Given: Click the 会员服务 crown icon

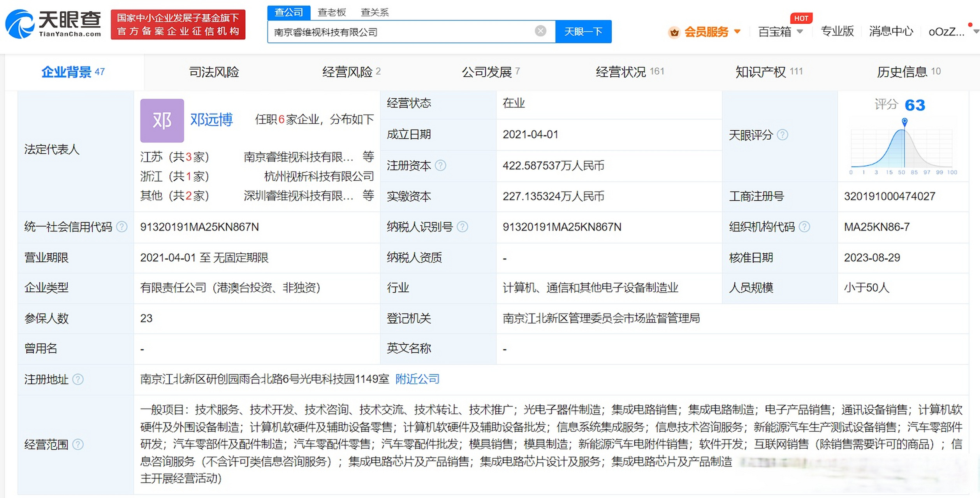Looking at the screenshot, I should tap(674, 32).
